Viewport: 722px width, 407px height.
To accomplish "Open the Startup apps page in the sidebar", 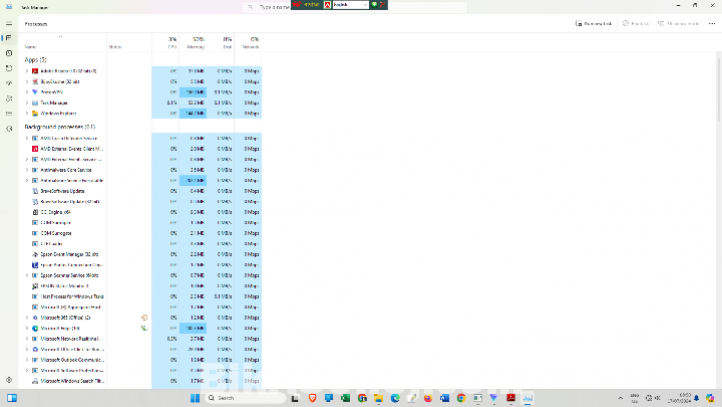I will [9, 83].
